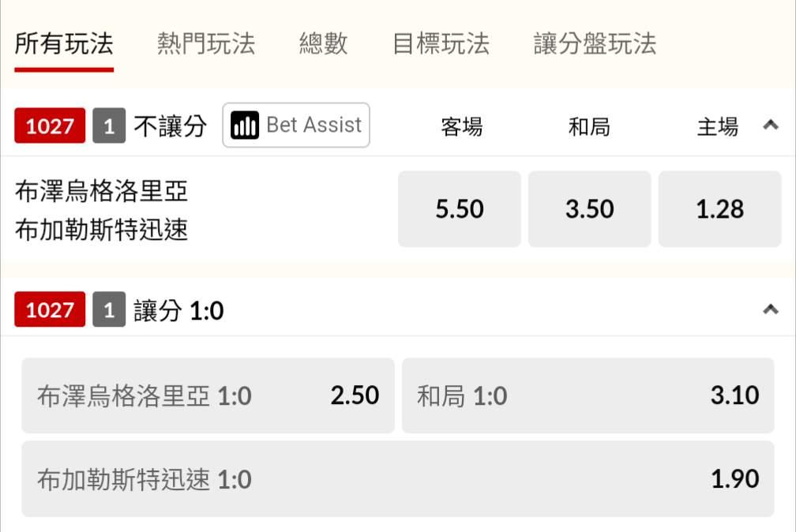Viewport: 796px width, 532px height.
Task: Open the 目標玩法 tab
Action: pyautogui.click(x=441, y=43)
